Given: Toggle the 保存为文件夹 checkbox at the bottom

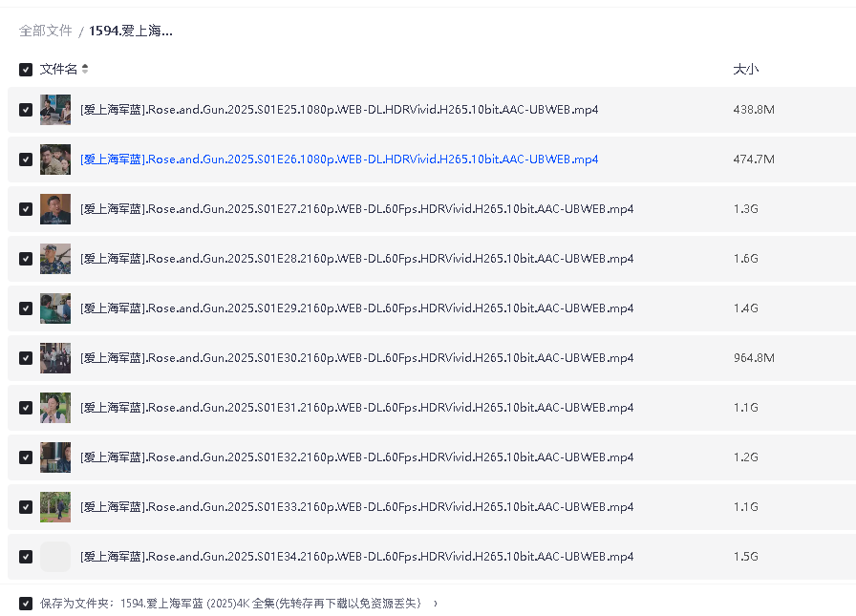Looking at the screenshot, I should pos(25,603).
